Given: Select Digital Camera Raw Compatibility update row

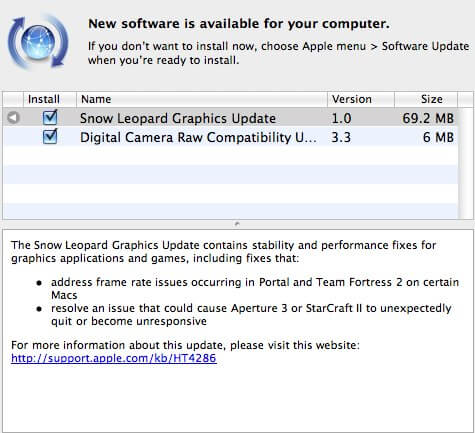Looking at the screenshot, I should [x=231, y=137].
